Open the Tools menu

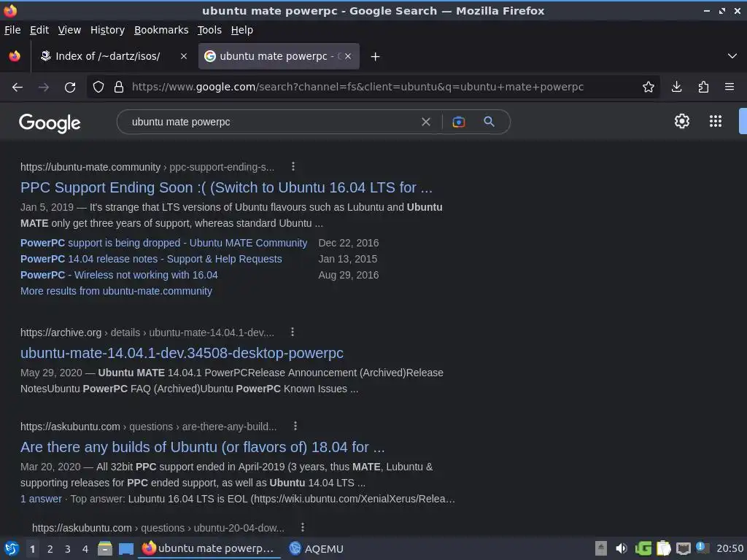coord(209,30)
